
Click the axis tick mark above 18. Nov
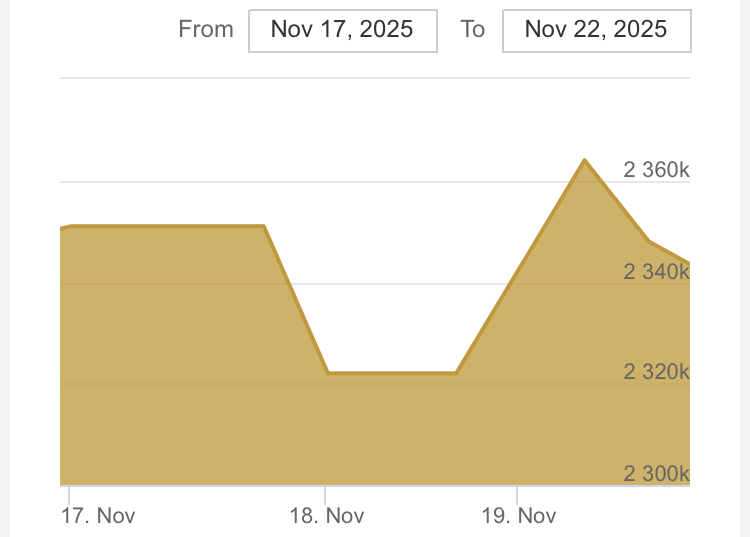coord(325,494)
